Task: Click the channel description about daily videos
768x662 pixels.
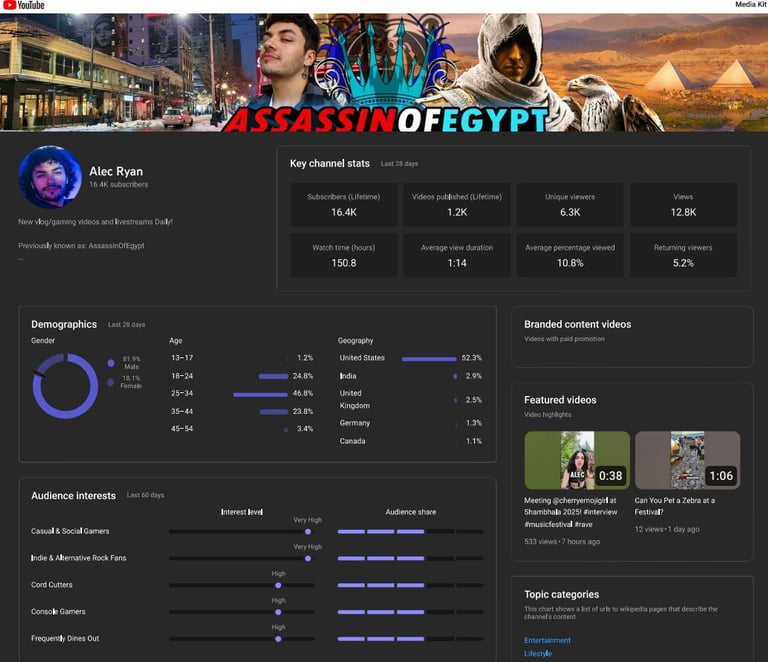Action: click(96, 222)
